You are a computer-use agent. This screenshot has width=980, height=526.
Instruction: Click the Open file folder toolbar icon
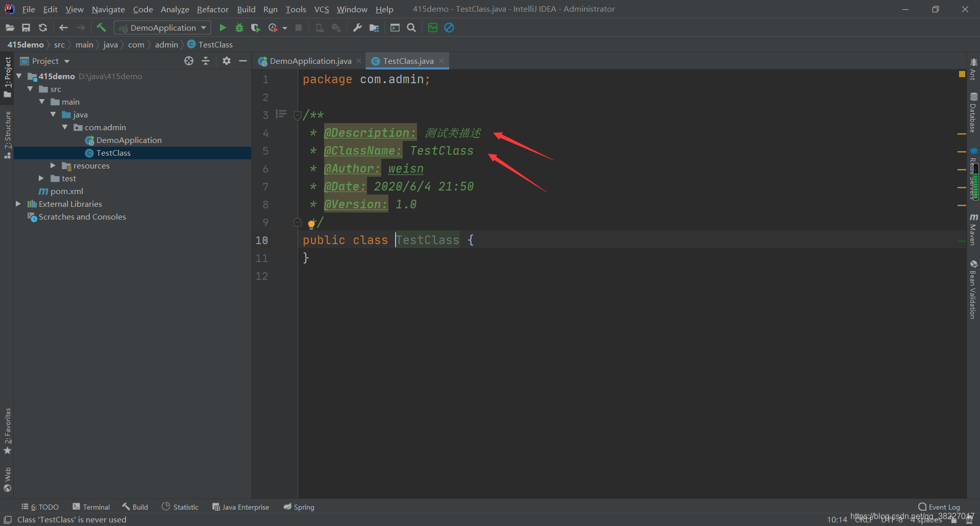[x=10, y=28]
